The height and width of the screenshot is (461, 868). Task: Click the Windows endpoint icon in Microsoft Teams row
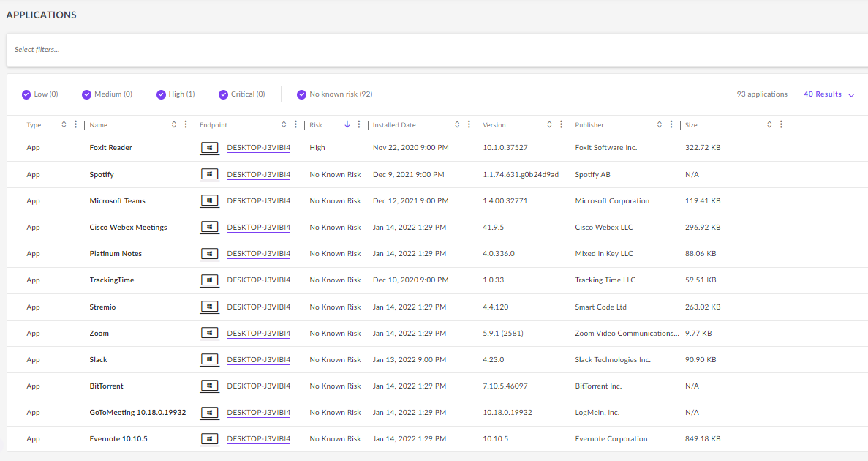click(x=209, y=201)
